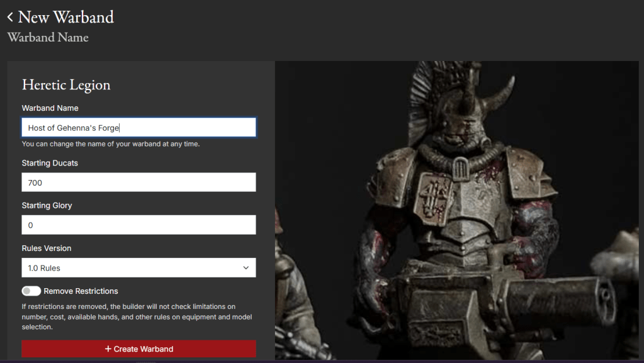Click the Heretic Legion faction heading
This screenshot has width=644, height=363.
pos(66,85)
